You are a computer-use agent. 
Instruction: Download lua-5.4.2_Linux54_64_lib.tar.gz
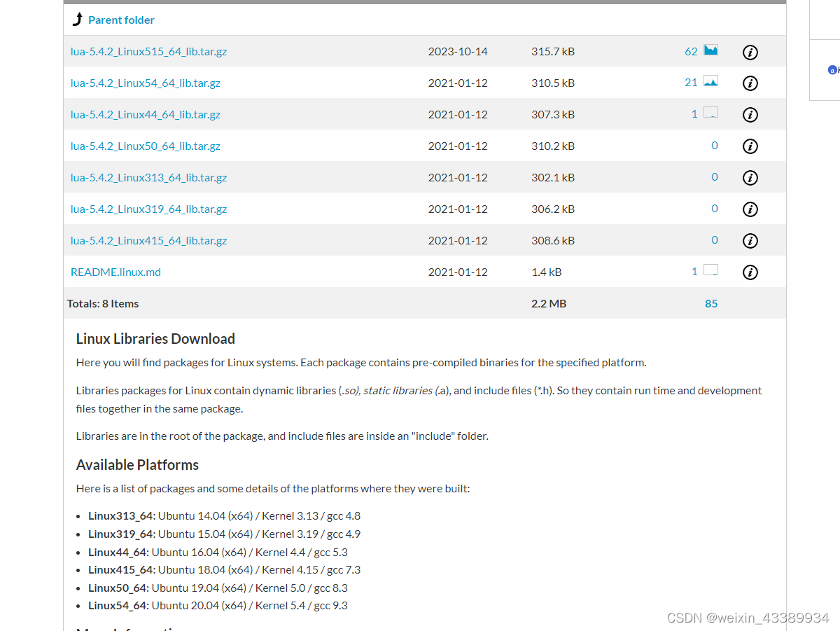point(146,83)
